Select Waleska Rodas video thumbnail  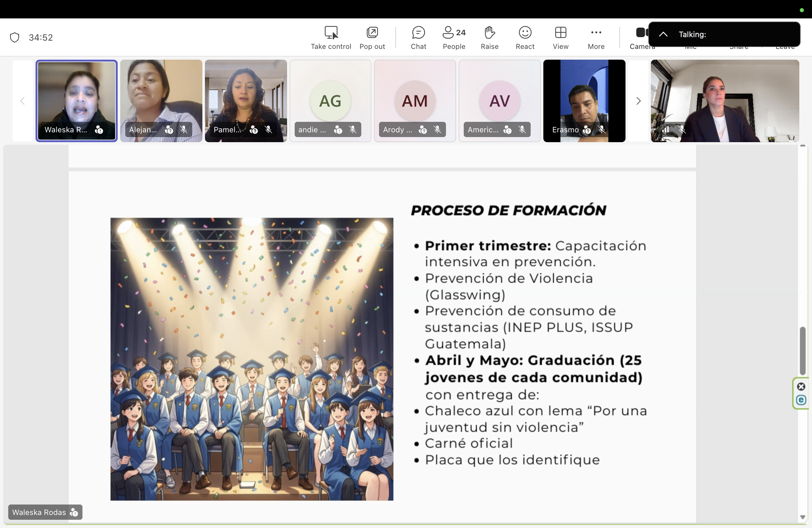76,96
